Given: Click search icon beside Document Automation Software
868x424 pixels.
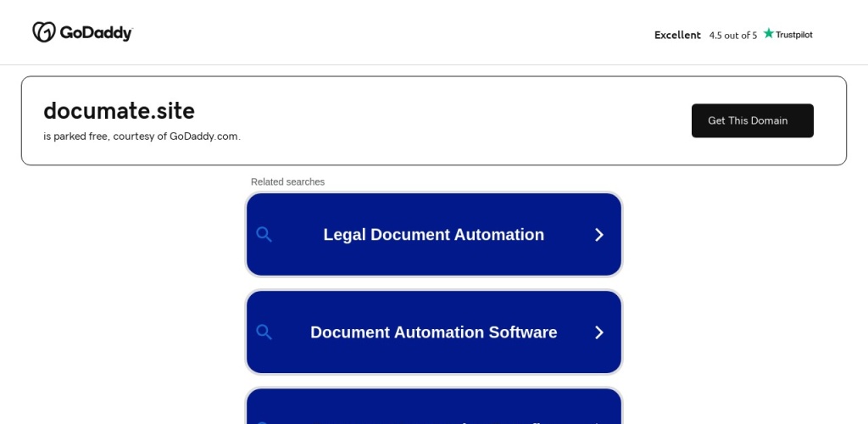Looking at the screenshot, I should tap(264, 332).
